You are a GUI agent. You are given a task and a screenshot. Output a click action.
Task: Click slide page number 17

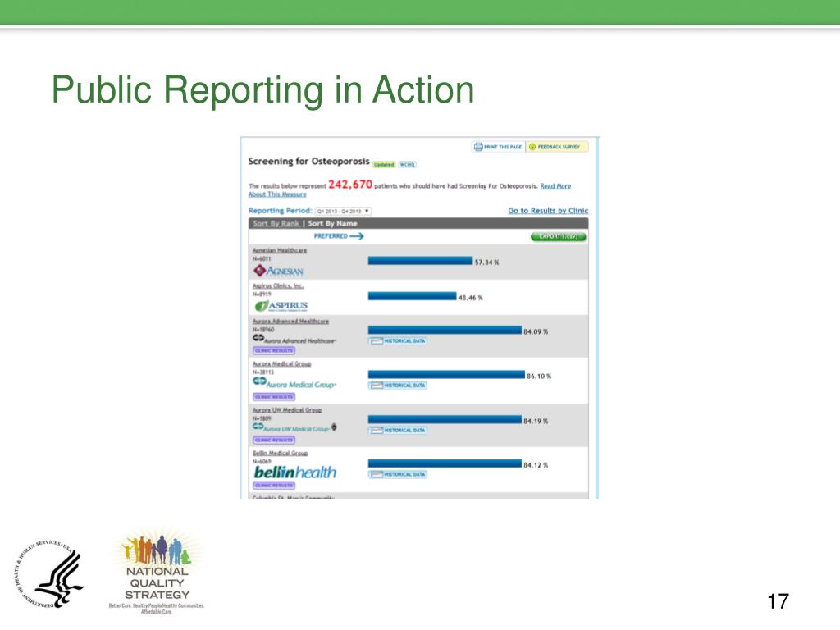pos(778,601)
